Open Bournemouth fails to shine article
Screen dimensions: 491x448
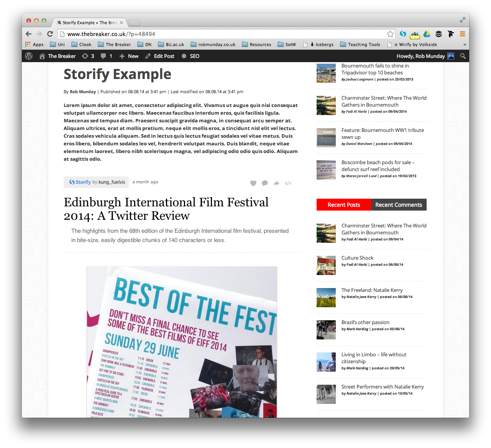pos(375,69)
